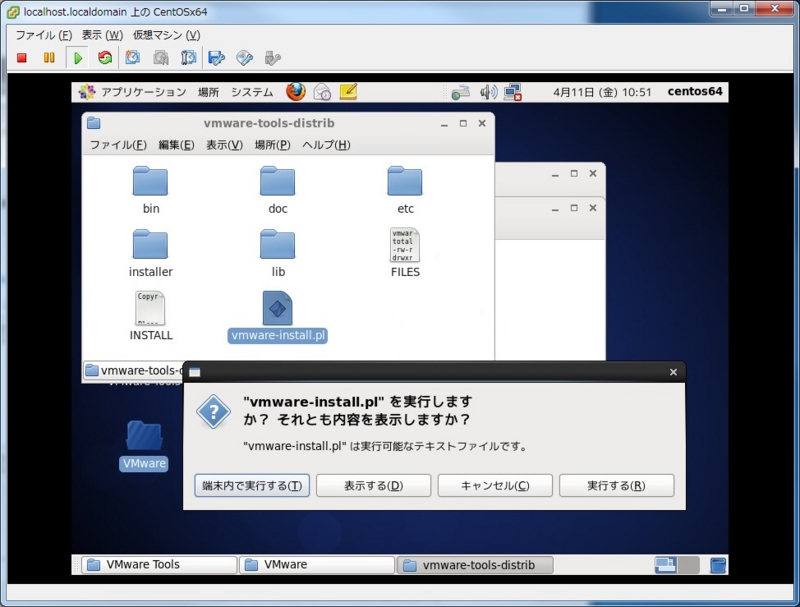Viewport: 800px width, 607px height.
Task: Click the reset virtual machine icon
Action: (105, 58)
